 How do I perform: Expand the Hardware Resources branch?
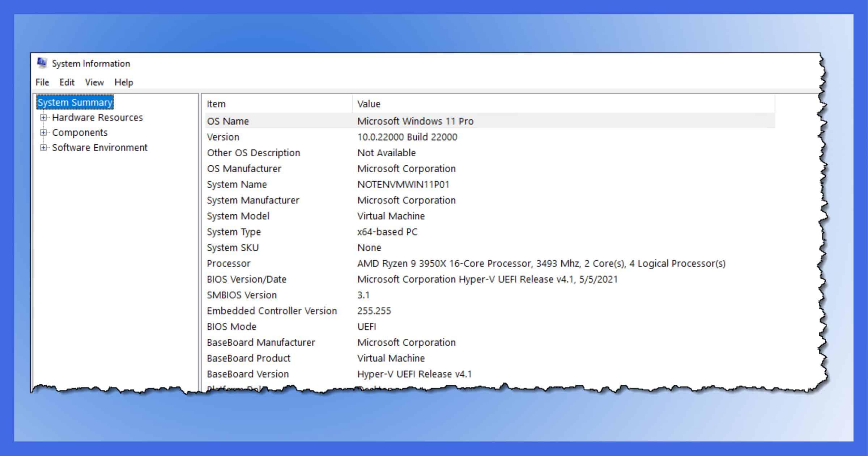[x=43, y=117]
